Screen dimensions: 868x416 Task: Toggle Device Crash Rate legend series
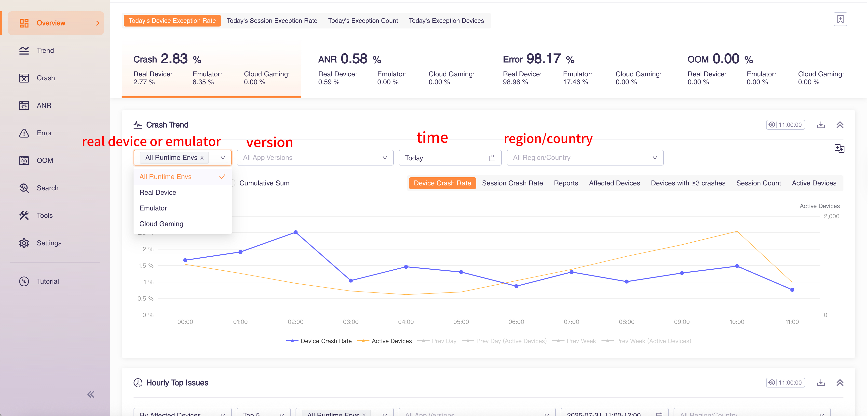(x=319, y=341)
